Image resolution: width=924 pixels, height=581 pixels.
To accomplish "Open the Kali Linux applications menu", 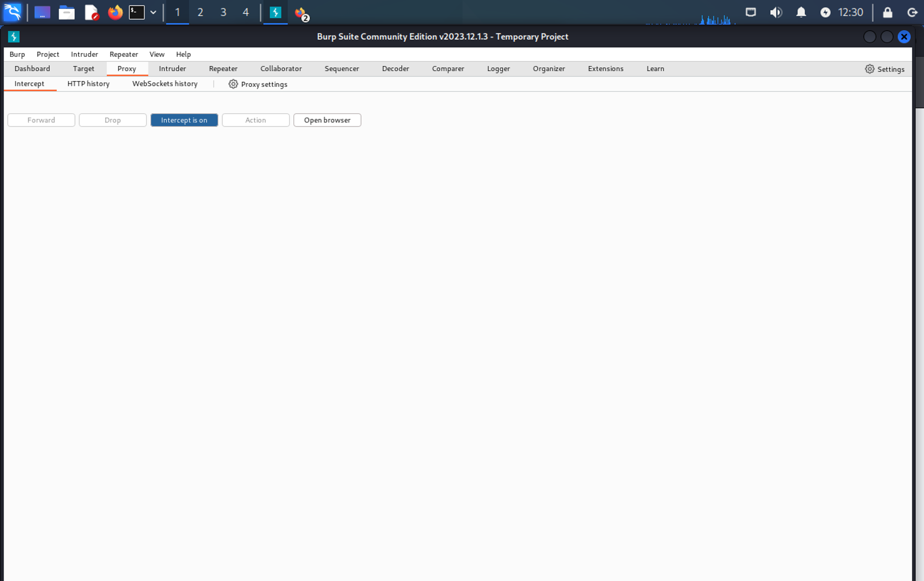I will click(x=12, y=12).
